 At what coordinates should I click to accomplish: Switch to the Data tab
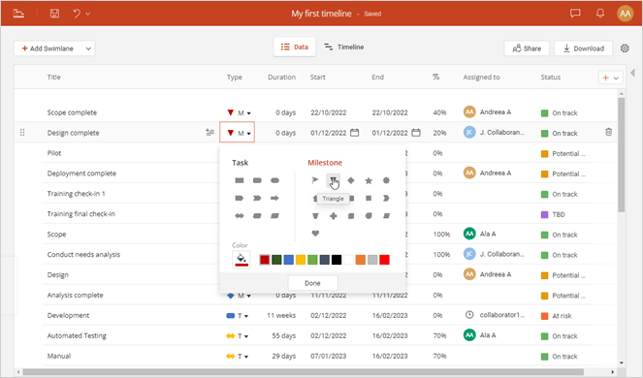[294, 47]
